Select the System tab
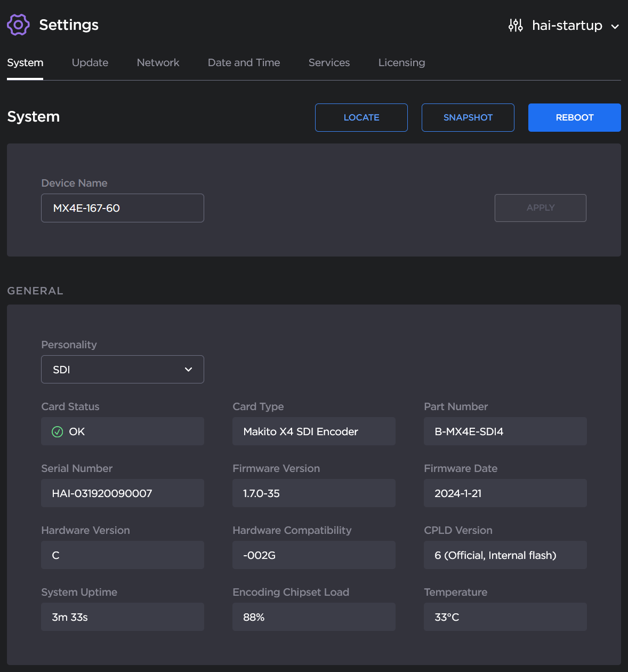The height and width of the screenshot is (672, 628). [25, 62]
